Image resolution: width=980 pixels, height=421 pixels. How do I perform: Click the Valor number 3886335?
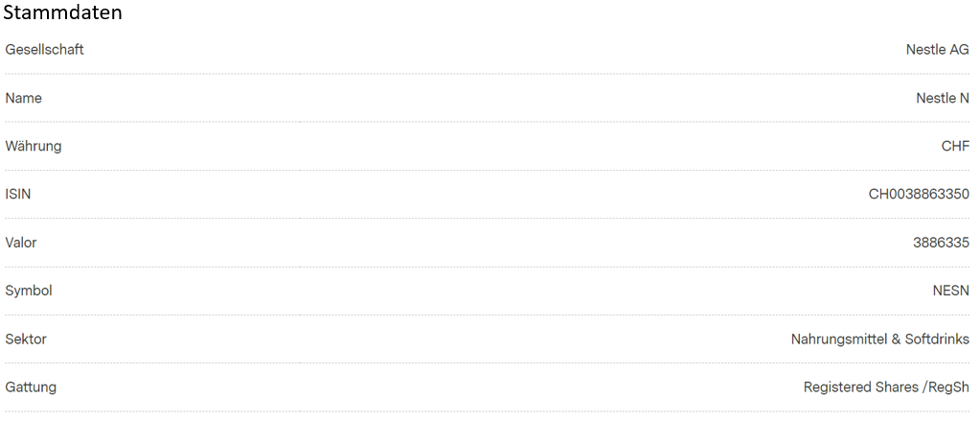click(x=942, y=242)
